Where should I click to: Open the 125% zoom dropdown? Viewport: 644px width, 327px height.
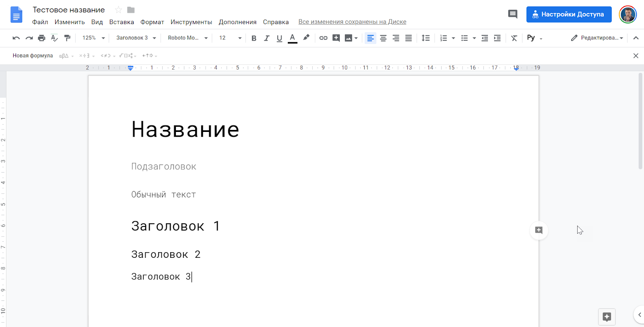click(93, 38)
